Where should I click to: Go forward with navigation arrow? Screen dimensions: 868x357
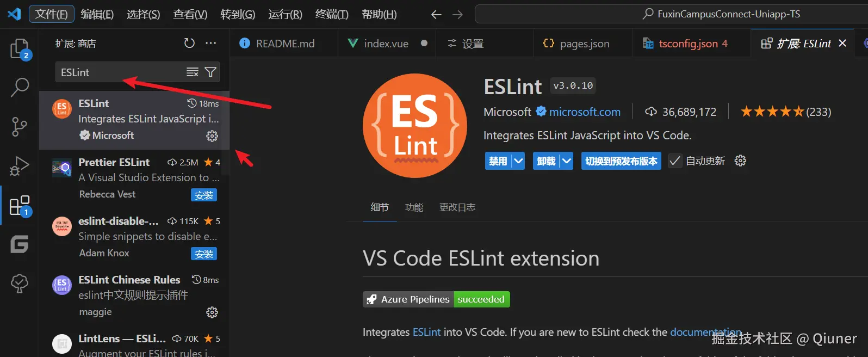click(x=457, y=15)
